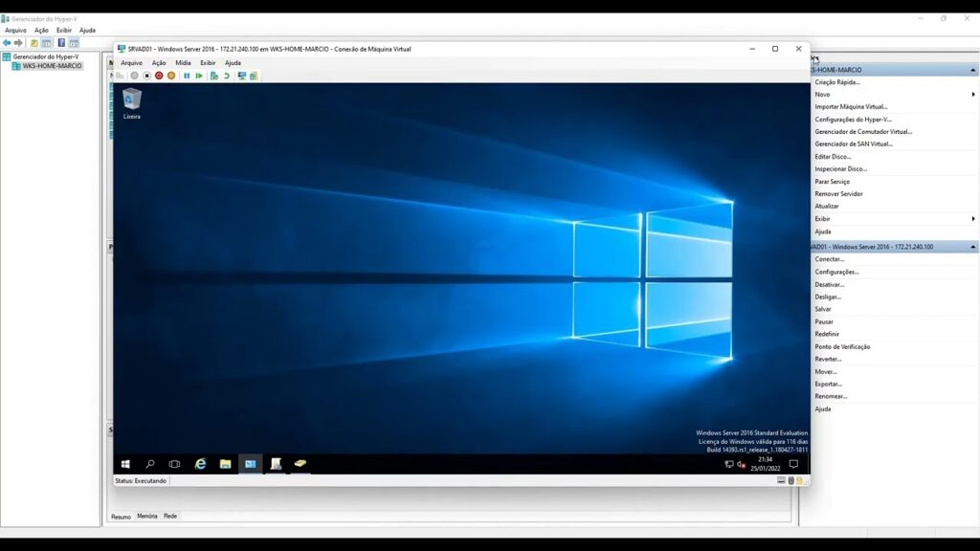Image resolution: width=980 pixels, height=551 pixels.
Task: Click the orange Save state VM toolbar icon
Action: 171,76
